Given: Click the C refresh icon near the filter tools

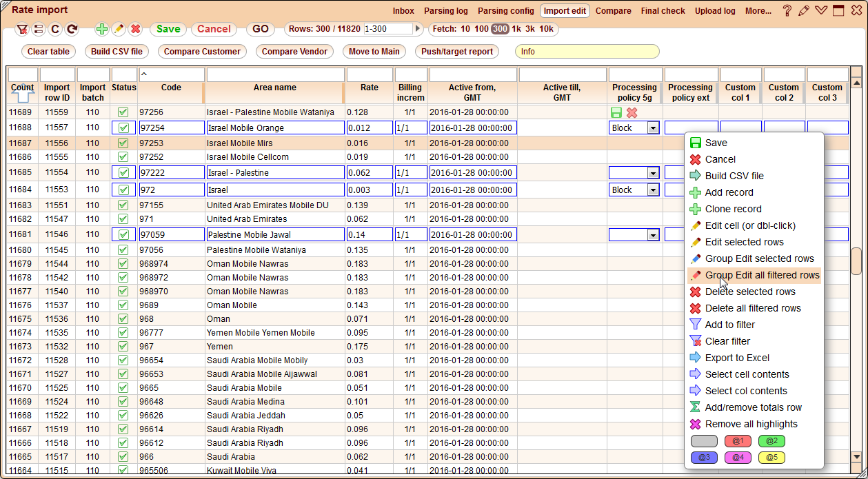Looking at the screenshot, I should point(54,30).
